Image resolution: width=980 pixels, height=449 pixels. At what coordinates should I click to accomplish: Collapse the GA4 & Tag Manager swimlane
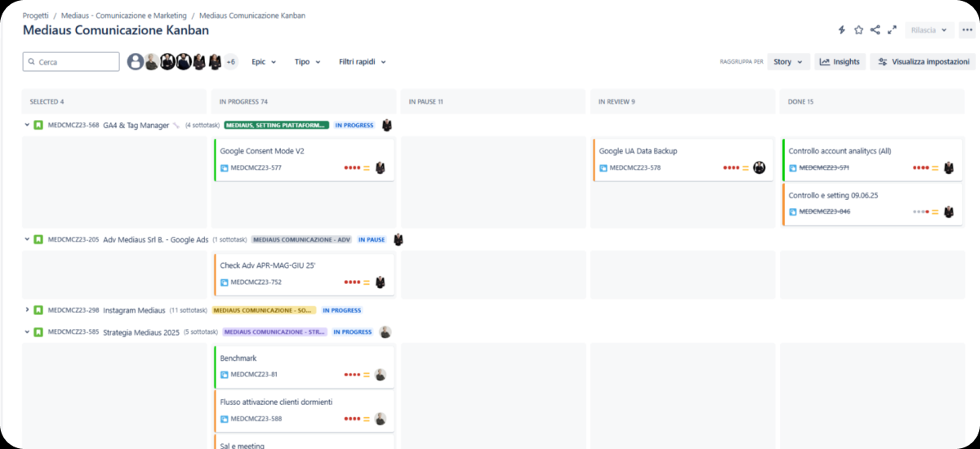[27, 126]
